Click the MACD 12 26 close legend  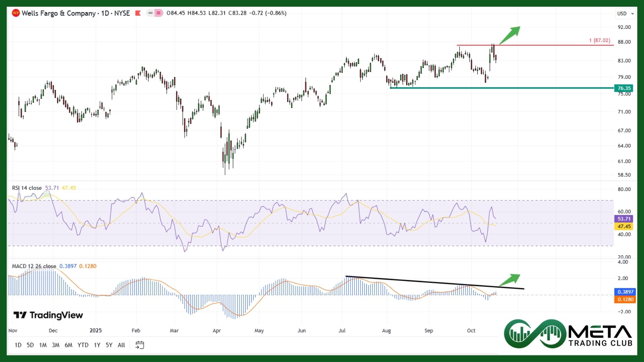click(34, 266)
